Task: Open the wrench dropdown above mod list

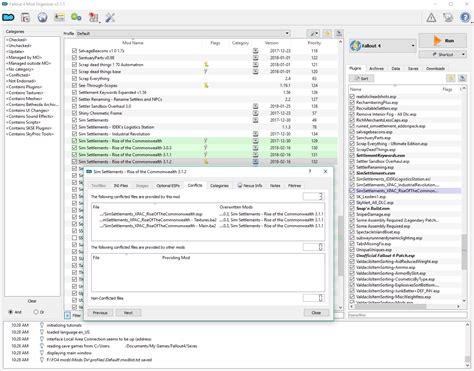Action: 313,33
